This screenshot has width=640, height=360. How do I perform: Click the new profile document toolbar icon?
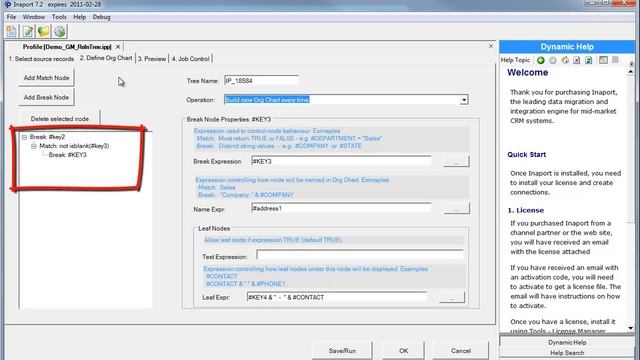tap(12, 31)
